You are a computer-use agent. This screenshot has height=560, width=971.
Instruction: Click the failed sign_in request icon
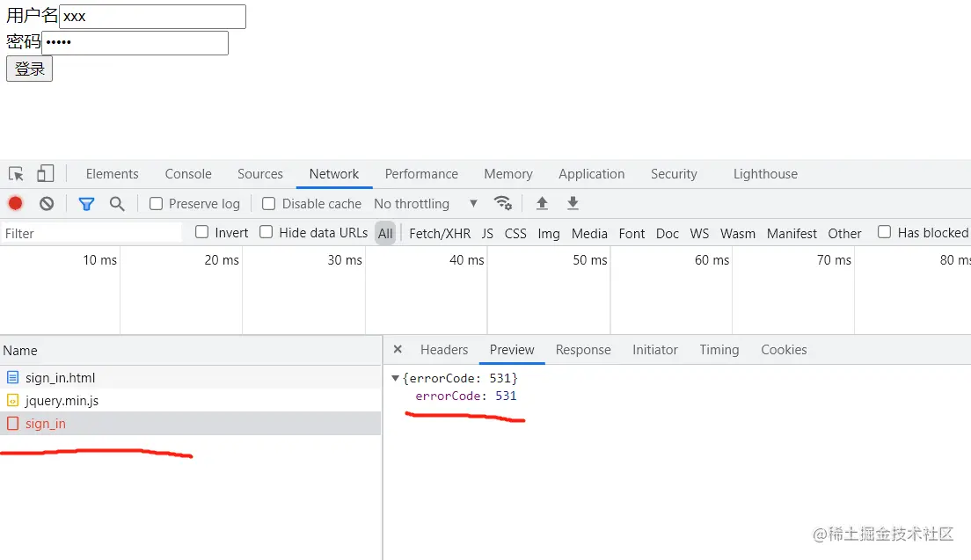coord(12,423)
